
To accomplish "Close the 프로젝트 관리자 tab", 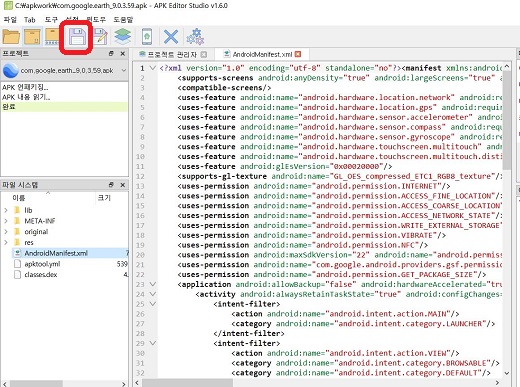I will pos(204,54).
